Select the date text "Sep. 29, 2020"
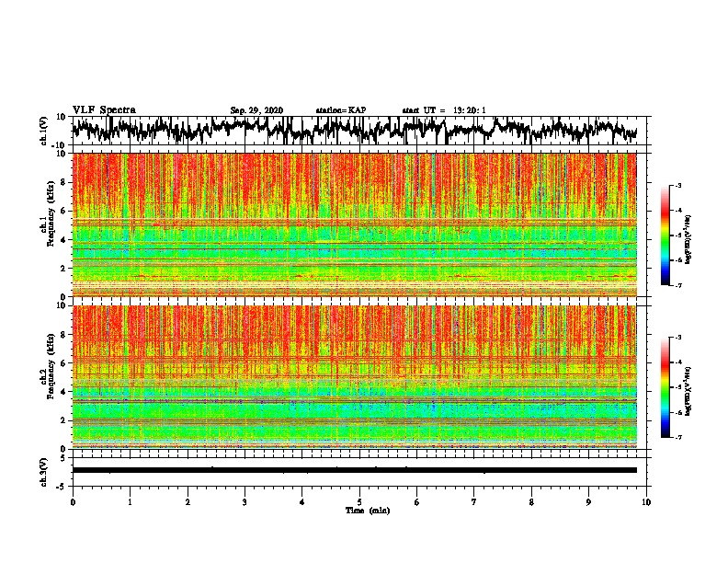728x563 pixels. [x=256, y=110]
